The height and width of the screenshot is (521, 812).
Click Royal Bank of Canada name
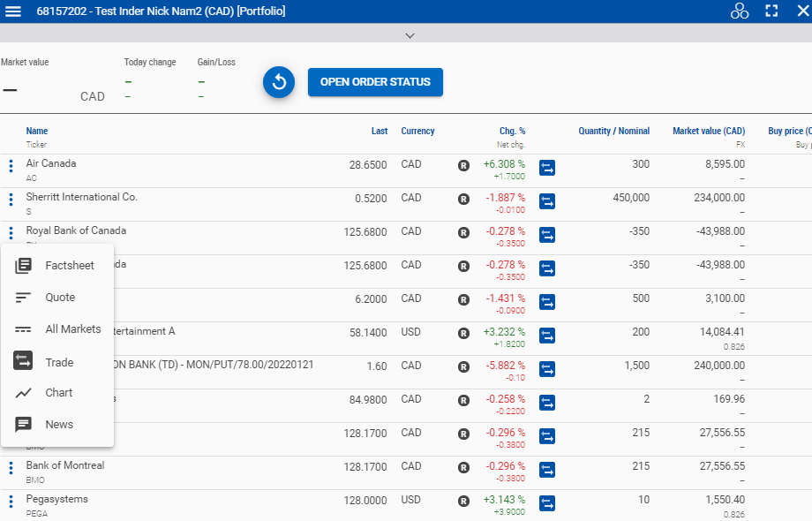[x=76, y=230]
